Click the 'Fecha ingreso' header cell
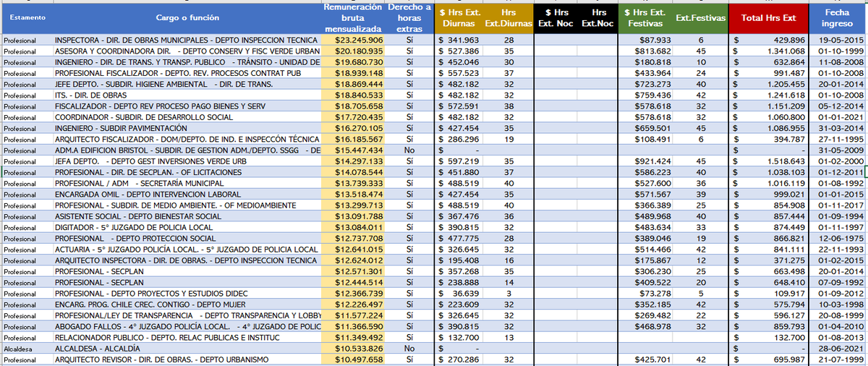 837,18
